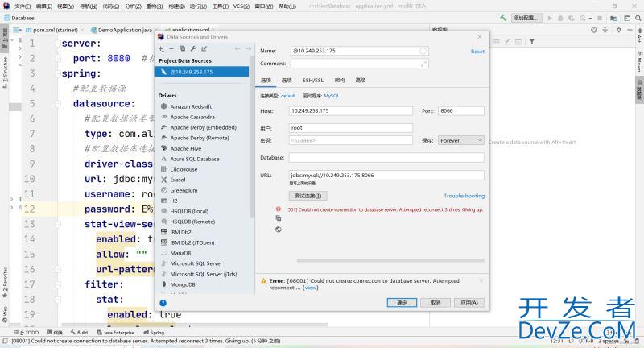The image size is (644, 348).
Task: Click the globe icon below the error
Action: click(x=279, y=230)
